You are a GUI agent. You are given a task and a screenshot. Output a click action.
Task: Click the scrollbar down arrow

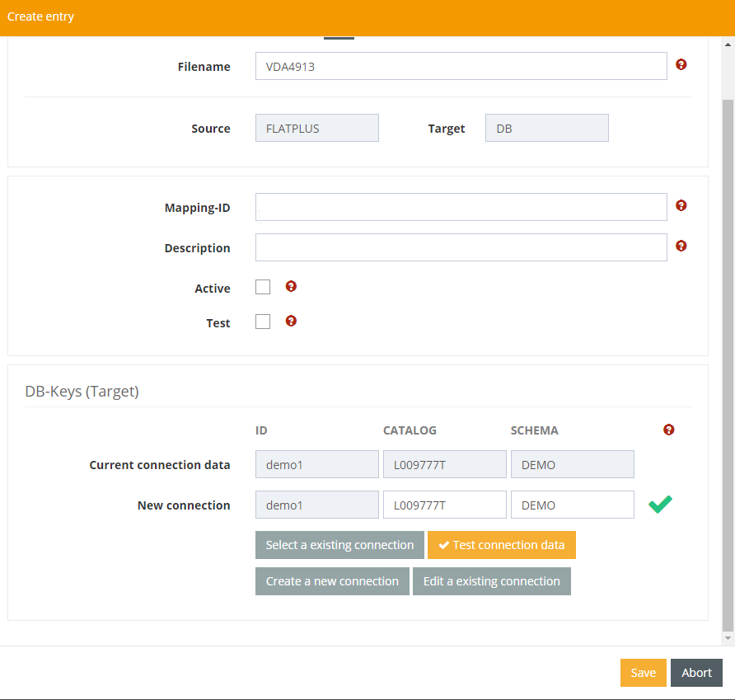coord(728,638)
